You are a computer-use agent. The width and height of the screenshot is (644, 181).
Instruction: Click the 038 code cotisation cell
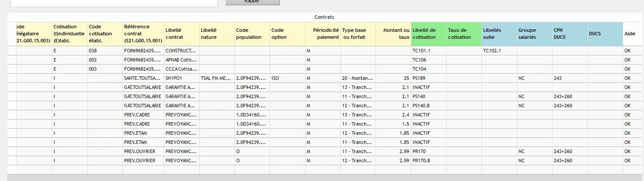click(105, 51)
